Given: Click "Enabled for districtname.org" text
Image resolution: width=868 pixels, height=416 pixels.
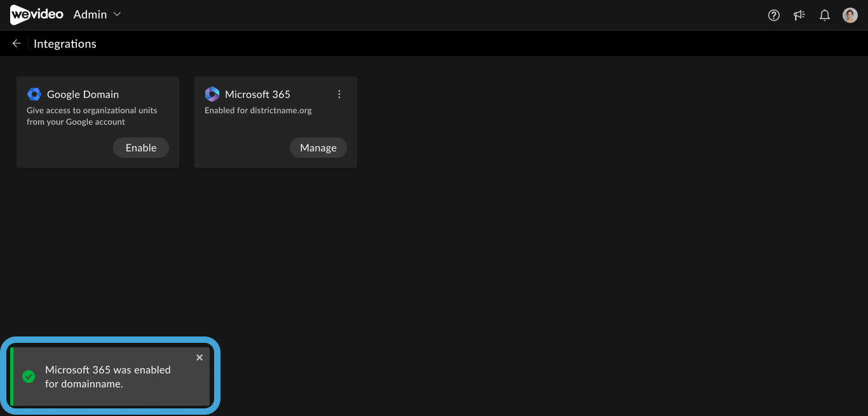Looking at the screenshot, I should [x=258, y=110].
